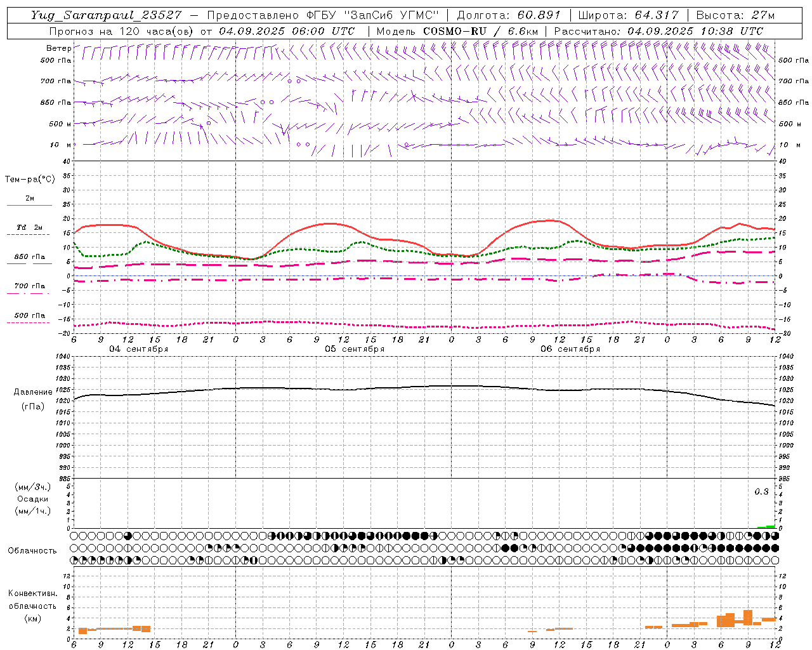Click the Облачность cloudiness label
This screenshot has height=650, width=812.
point(32,550)
